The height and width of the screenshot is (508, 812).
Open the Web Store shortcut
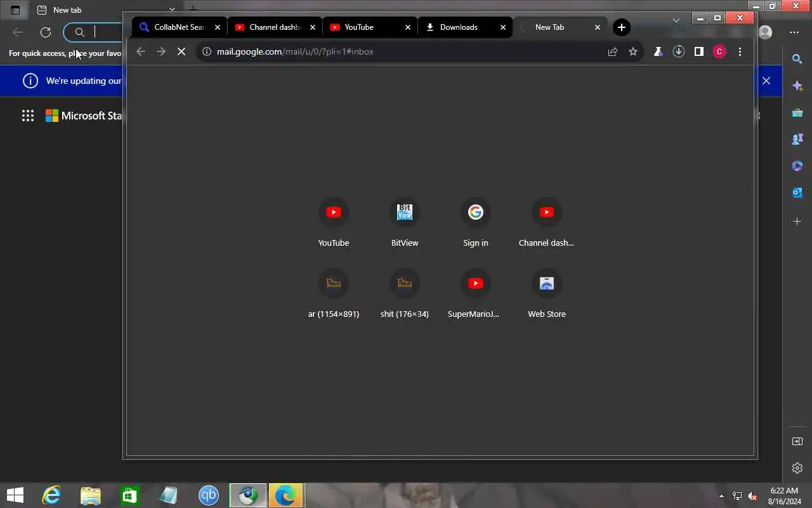547,293
